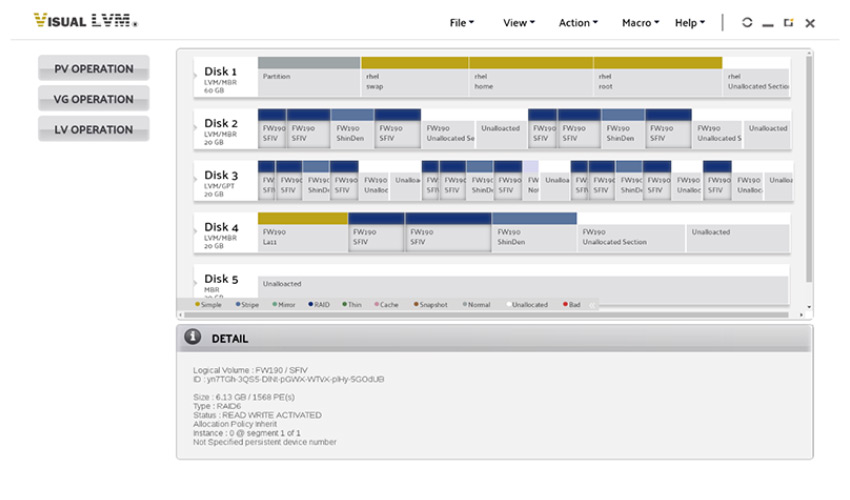
Task: Click the refresh icon in the title bar
Action: 747,23
